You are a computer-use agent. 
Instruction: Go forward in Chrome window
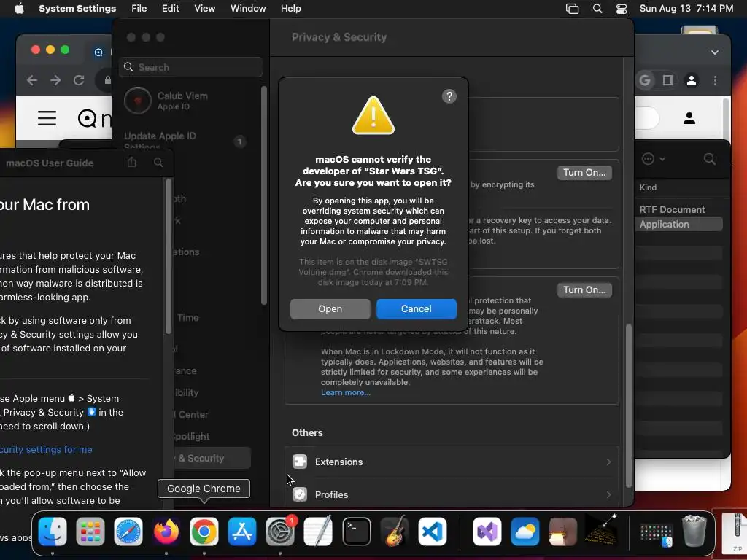tap(55, 80)
